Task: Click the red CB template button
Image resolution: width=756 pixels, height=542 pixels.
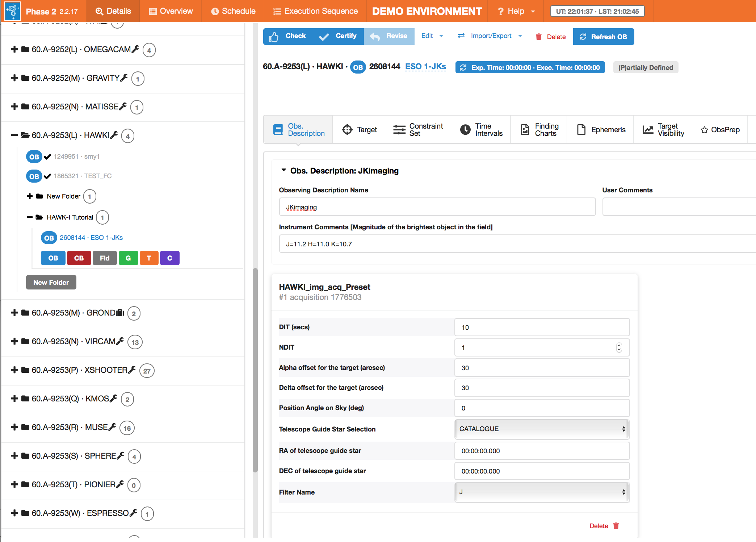Action: pos(79,258)
